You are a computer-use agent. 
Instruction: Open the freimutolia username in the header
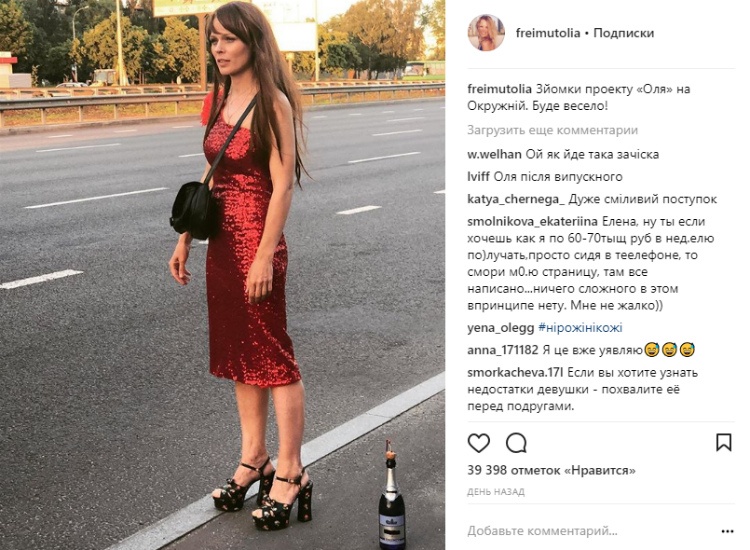pos(548,33)
